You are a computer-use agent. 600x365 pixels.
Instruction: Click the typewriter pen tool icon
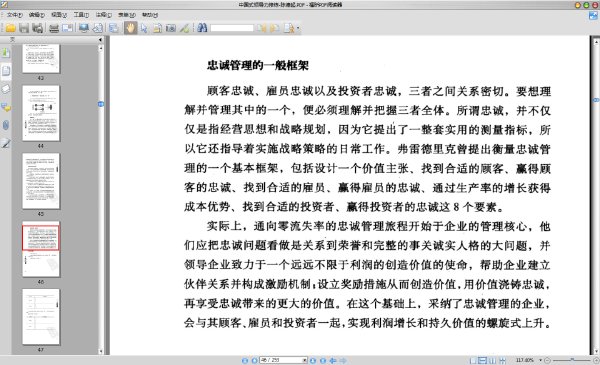click(184, 28)
